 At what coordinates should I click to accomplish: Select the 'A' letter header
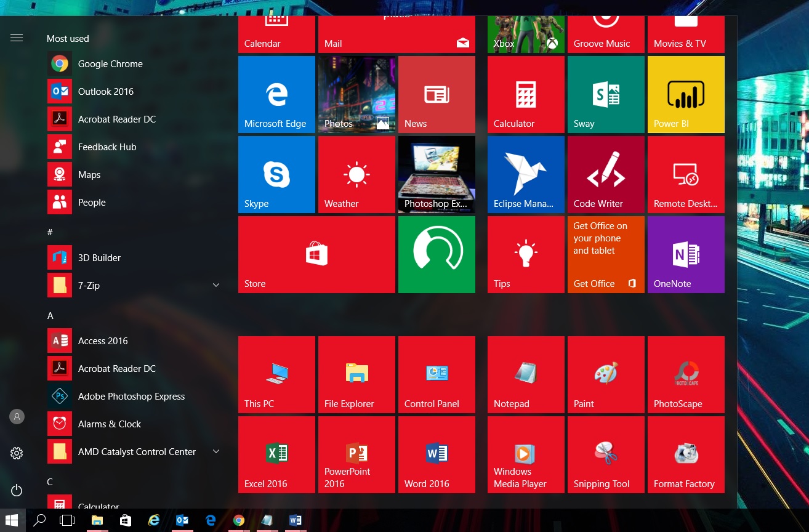tap(50, 315)
